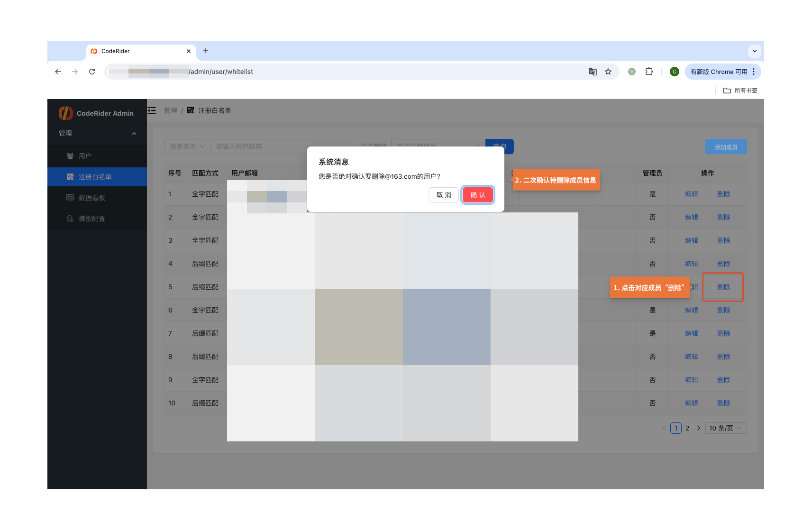Click 删除 in row 2
This screenshot has height=531, width=812.
coord(724,217)
